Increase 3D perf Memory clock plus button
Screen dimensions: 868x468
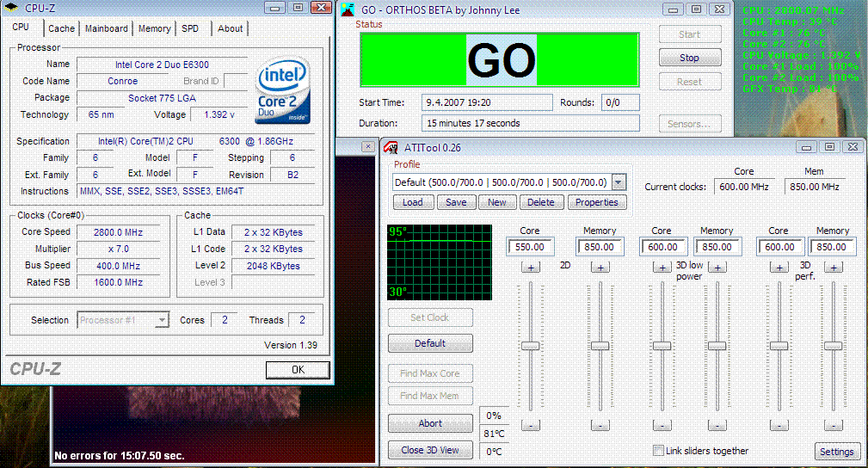(833, 268)
